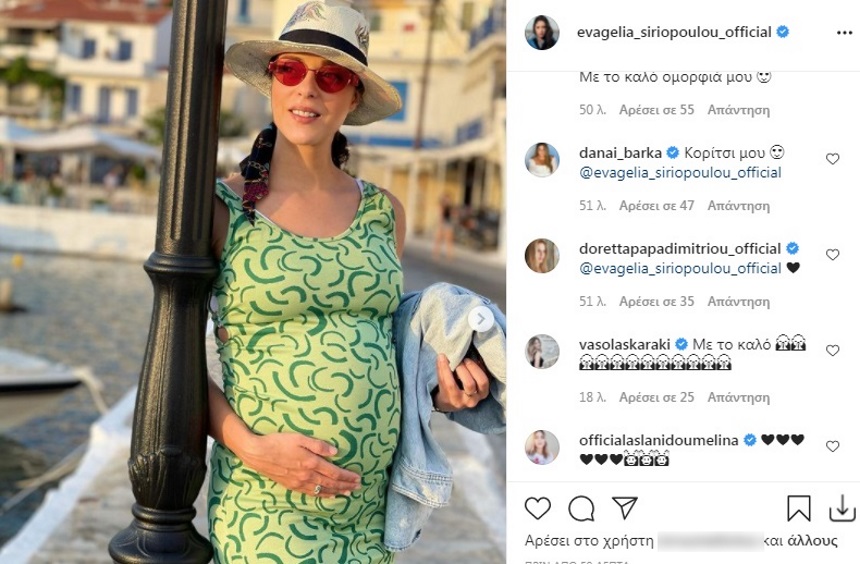Open dorettapapadimitriou_official username link

[680, 249]
